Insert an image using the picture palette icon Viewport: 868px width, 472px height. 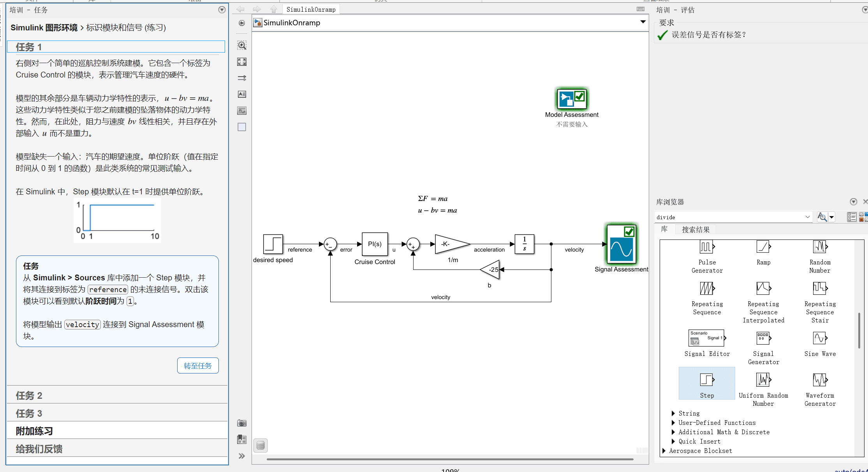point(242,111)
